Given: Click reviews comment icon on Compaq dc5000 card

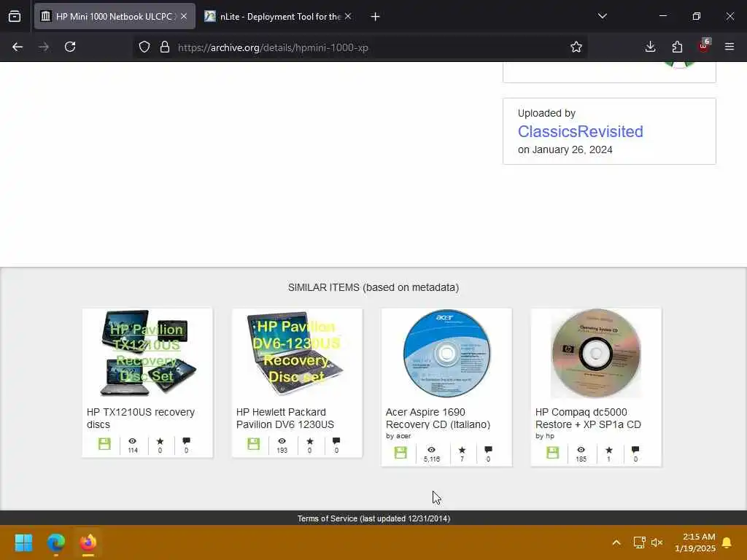Looking at the screenshot, I should 635,449.
